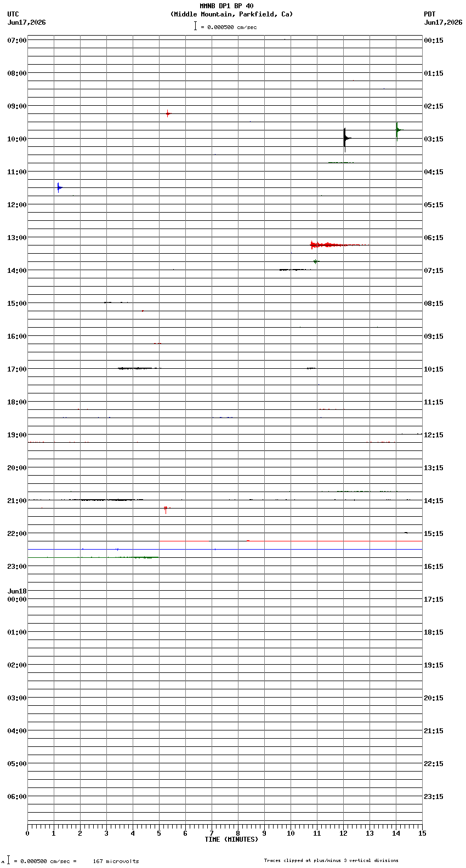Click the 'Jun17,2026' date under PDT

click(443, 22)
